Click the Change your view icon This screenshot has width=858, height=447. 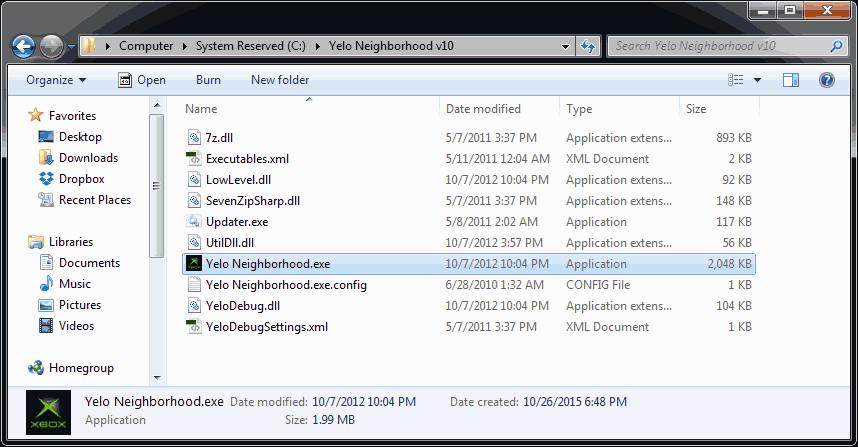pos(735,80)
